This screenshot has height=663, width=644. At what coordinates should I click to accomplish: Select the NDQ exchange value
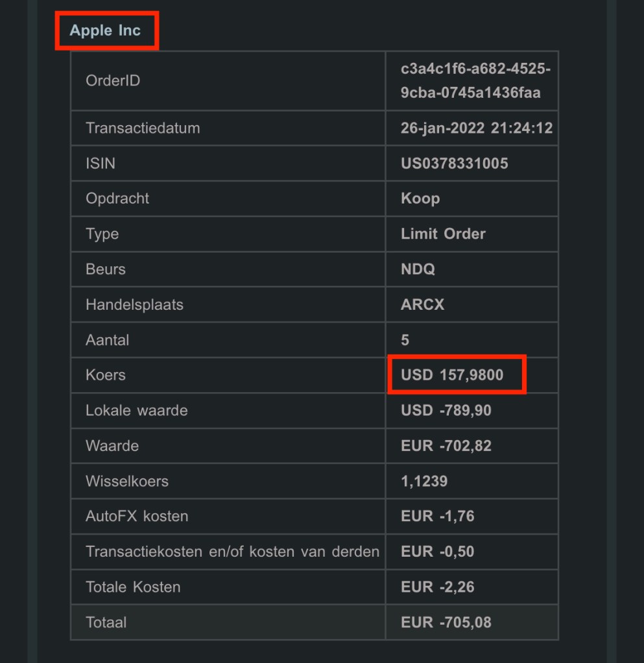coord(418,269)
